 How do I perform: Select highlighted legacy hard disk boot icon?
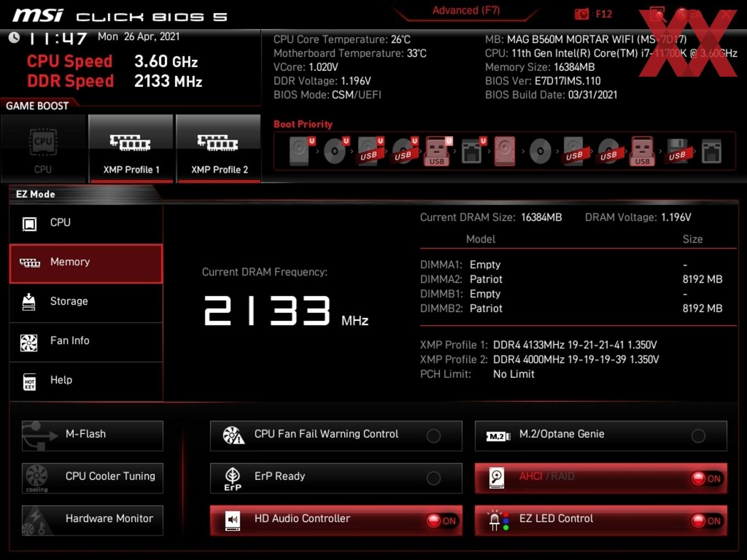505,151
